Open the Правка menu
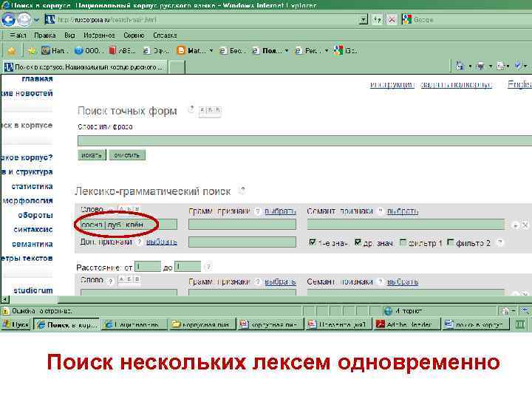The height and width of the screenshot is (399, 532). coord(45,35)
